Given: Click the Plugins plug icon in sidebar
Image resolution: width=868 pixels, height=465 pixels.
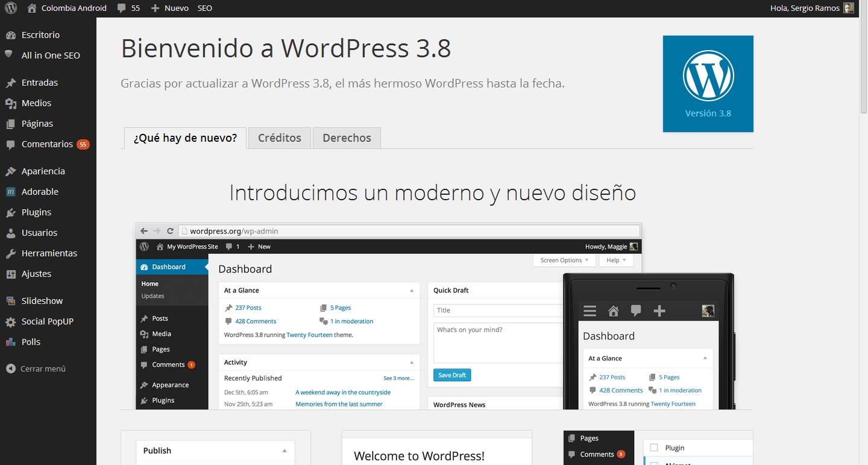Looking at the screenshot, I should [x=11, y=212].
